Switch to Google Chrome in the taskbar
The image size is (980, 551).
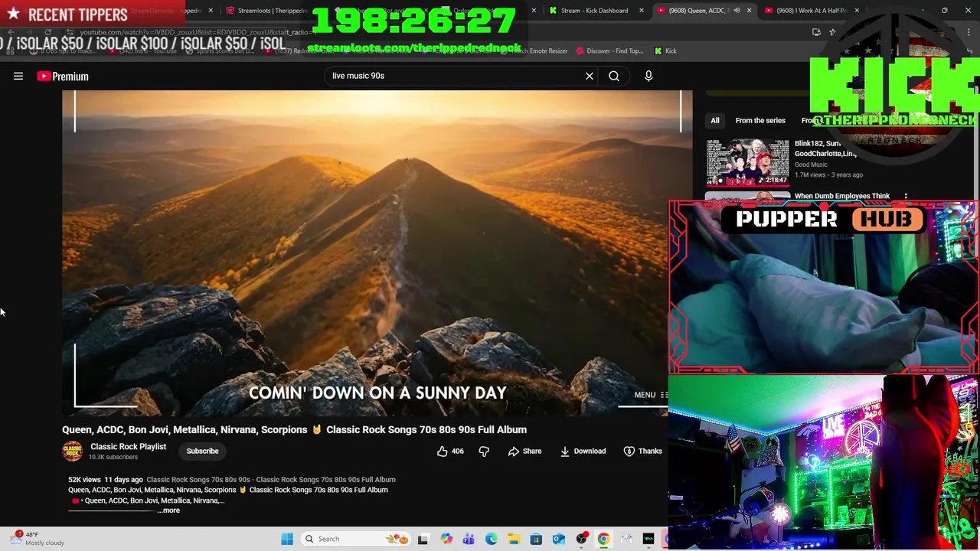click(603, 539)
